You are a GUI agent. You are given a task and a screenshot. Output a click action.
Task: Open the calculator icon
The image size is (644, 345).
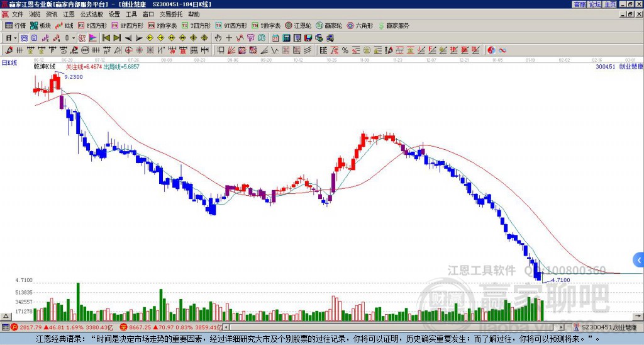(x=286, y=38)
